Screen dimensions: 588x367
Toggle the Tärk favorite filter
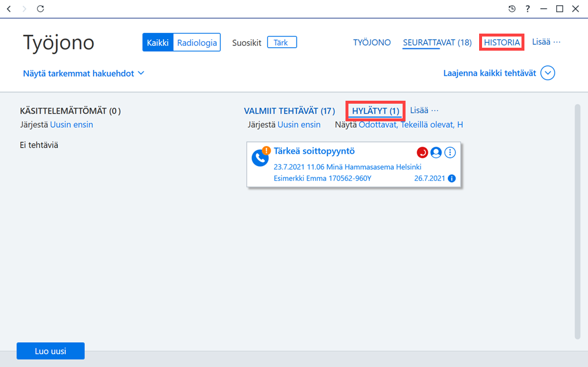282,42
